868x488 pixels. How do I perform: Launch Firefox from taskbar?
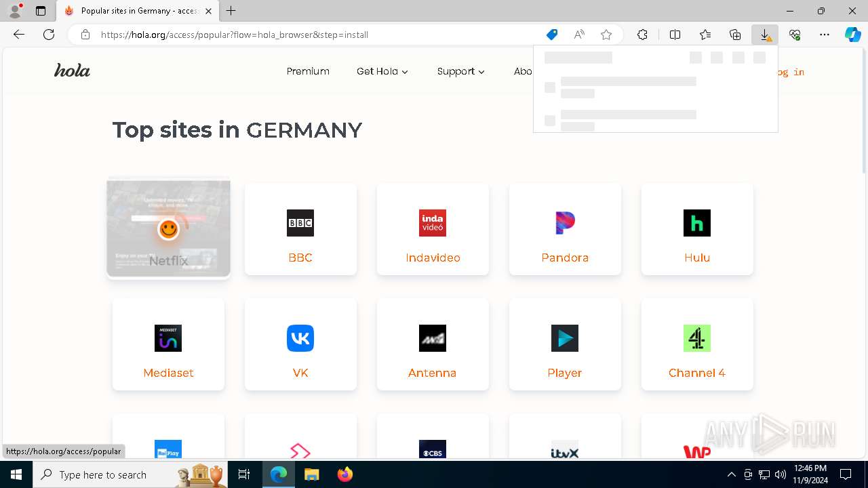tap(345, 474)
